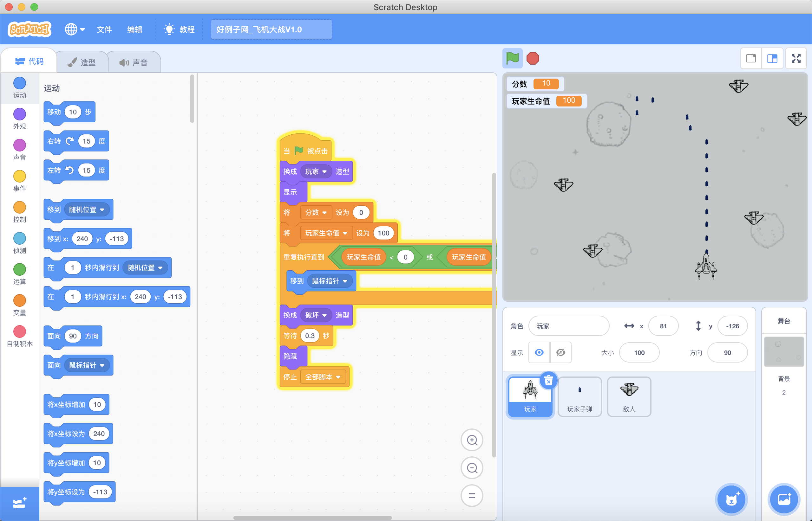
Task: Open costume dropdown 玩家 in script
Action: (316, 171)
